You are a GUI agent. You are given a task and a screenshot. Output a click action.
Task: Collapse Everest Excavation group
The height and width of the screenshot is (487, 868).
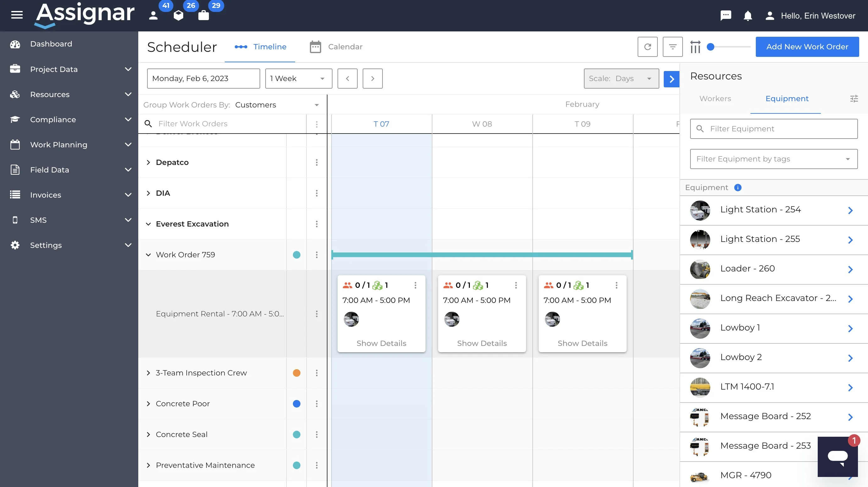coord(148,224)
